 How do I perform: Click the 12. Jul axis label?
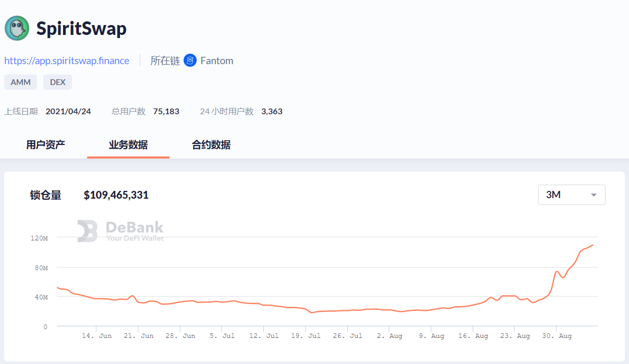264,336
